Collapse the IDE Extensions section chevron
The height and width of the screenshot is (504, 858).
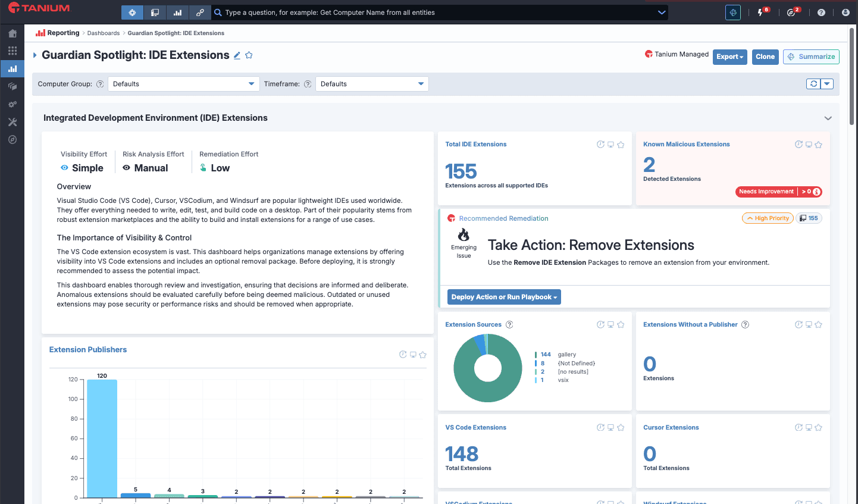[828, 118]
